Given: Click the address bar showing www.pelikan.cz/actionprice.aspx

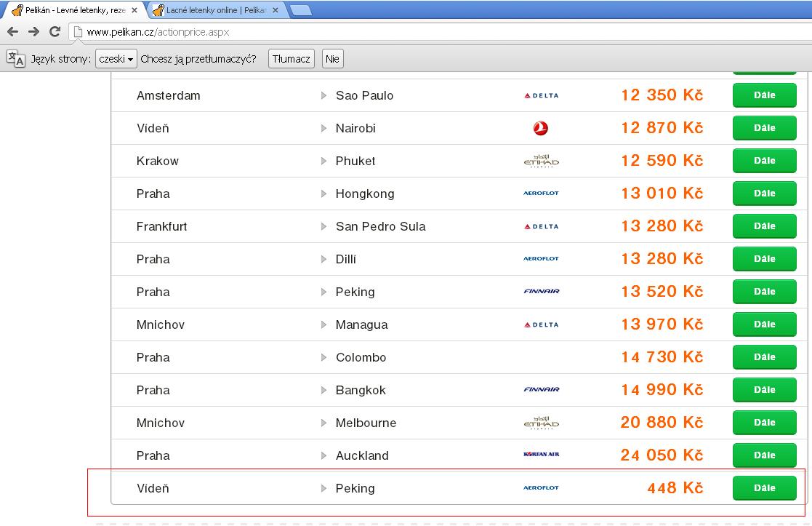Looking at the screenshot, I should pyautogui.click(x=441, y=32).
